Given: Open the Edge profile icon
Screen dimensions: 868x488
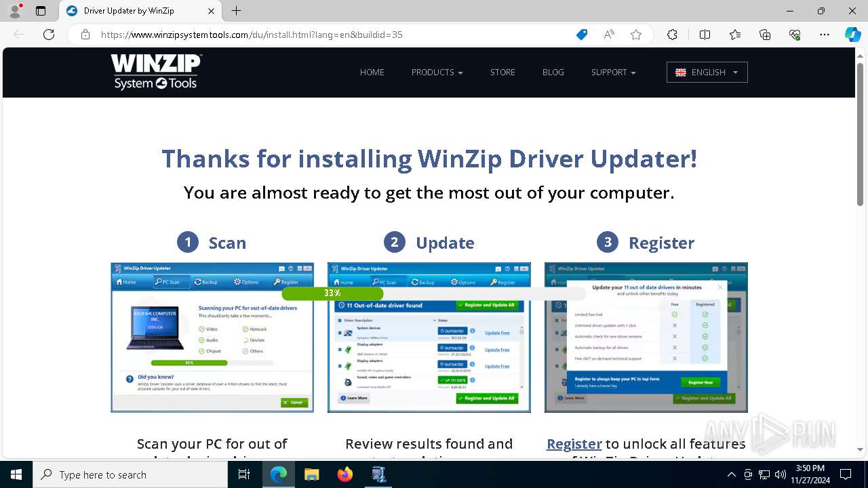Looking at the screenshot, I should (15, 11).
